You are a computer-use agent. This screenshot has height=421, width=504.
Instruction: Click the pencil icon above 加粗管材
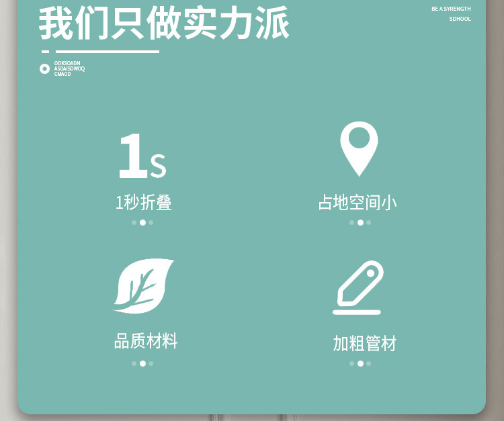[358, 287]
